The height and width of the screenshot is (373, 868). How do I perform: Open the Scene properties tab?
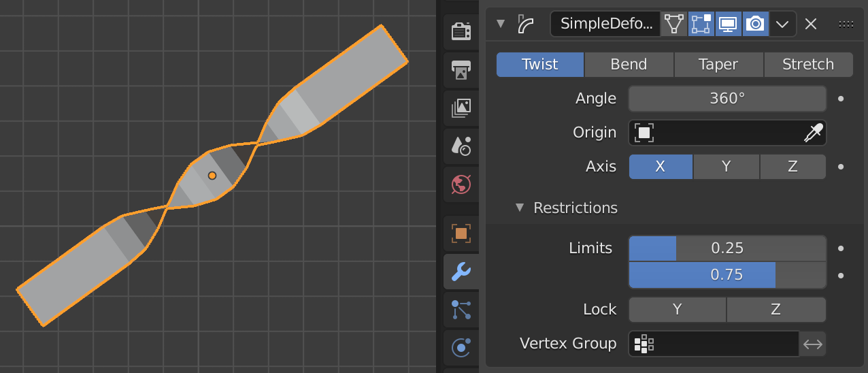tap(461, 145)
